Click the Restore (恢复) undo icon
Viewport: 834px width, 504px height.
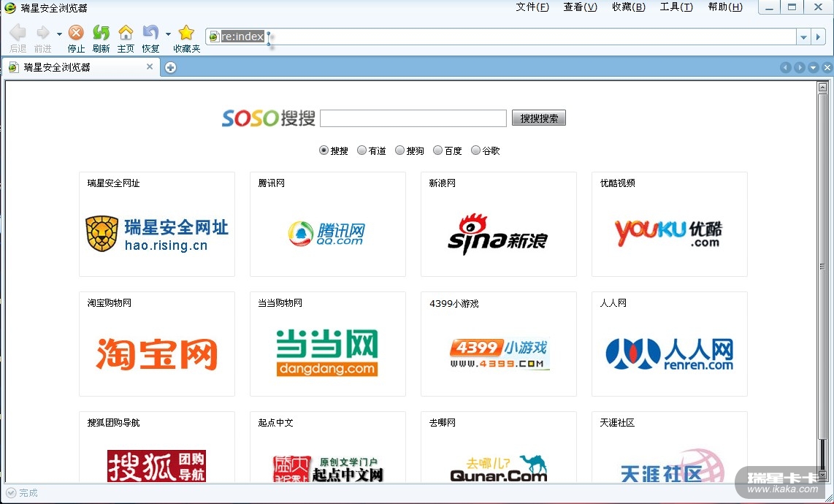tap(150, 33)
